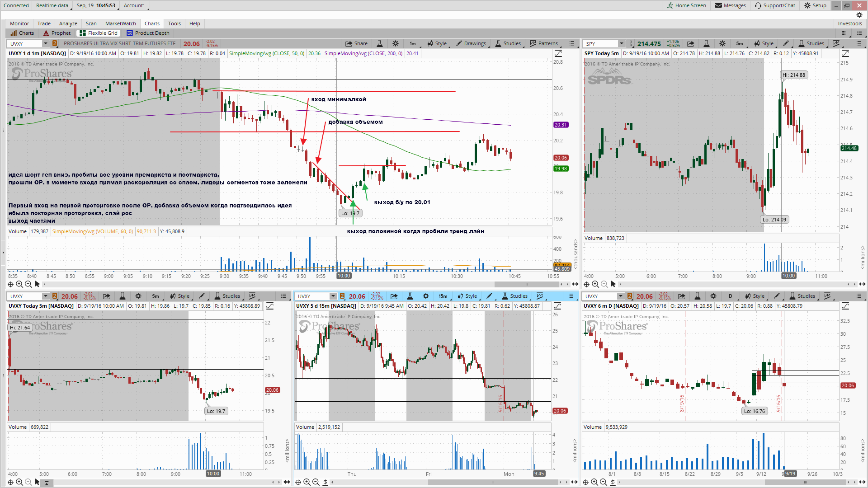The image size is (868, 488).
Task: Zoom in on the main UVXY chart
Action: [x=19, y=284]
